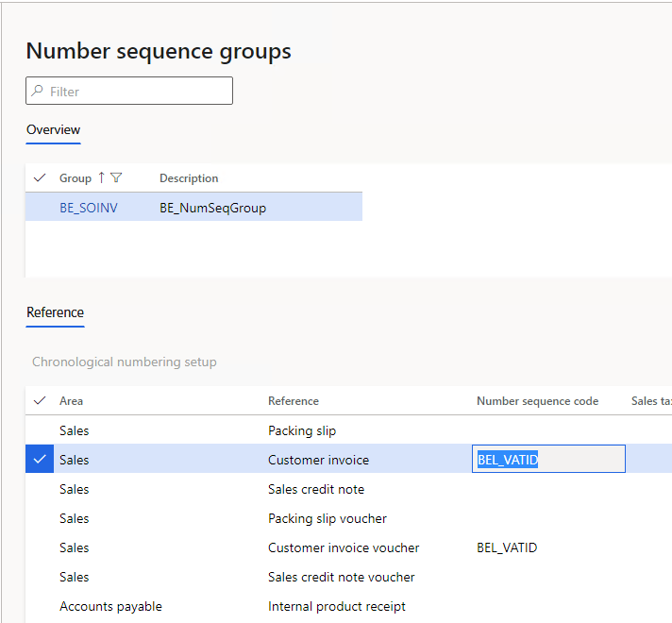Open the Group column header menu

pyautogui.click(x=76, y=177)
